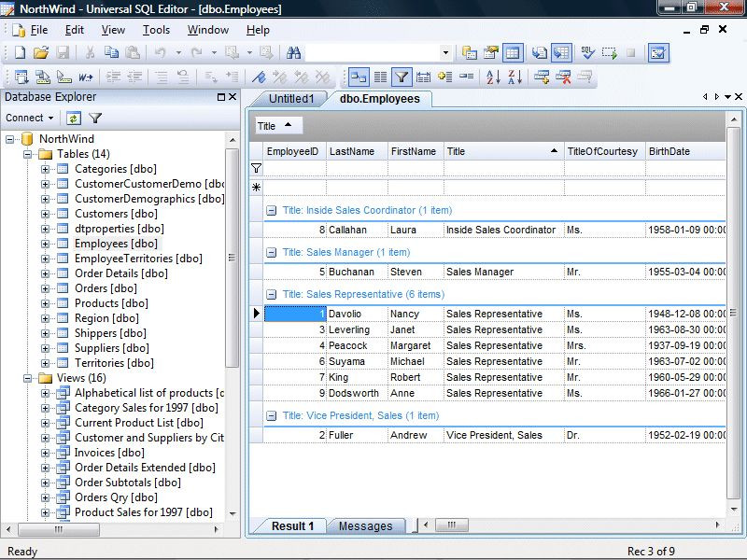This screenshot has height=560, width=747.
Task: Click the filter funnel icon in the grid filter row
Action: click(256, 168)
